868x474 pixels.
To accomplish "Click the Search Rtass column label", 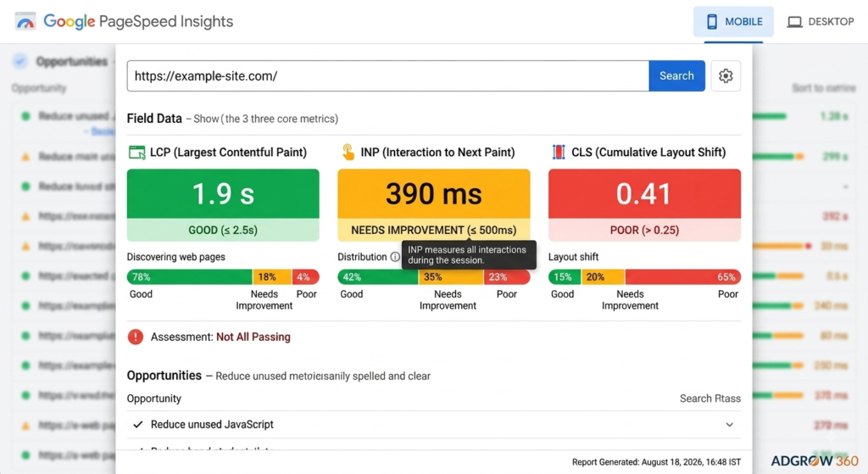I will (x=710, y=399).
